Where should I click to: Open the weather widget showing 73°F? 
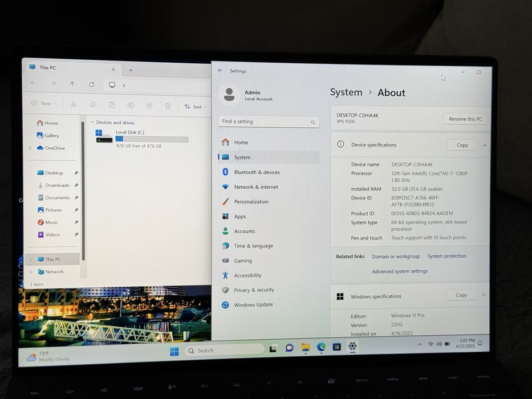(48, 356)
